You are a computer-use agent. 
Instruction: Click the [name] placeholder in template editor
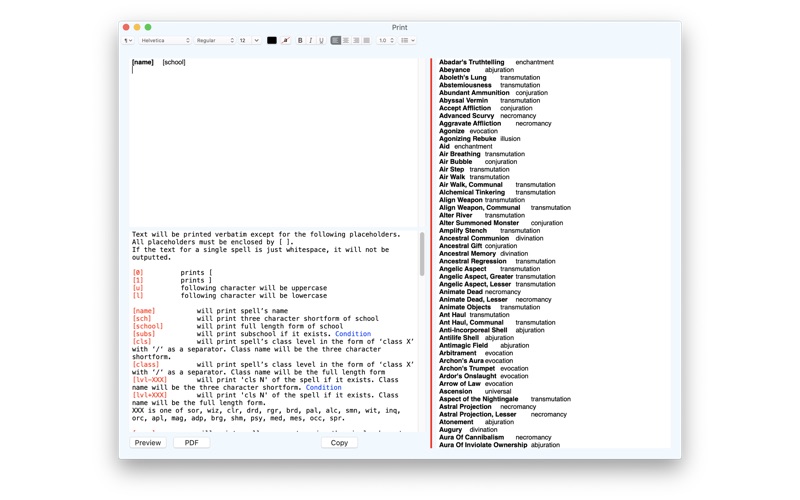[x=142, y=62]
